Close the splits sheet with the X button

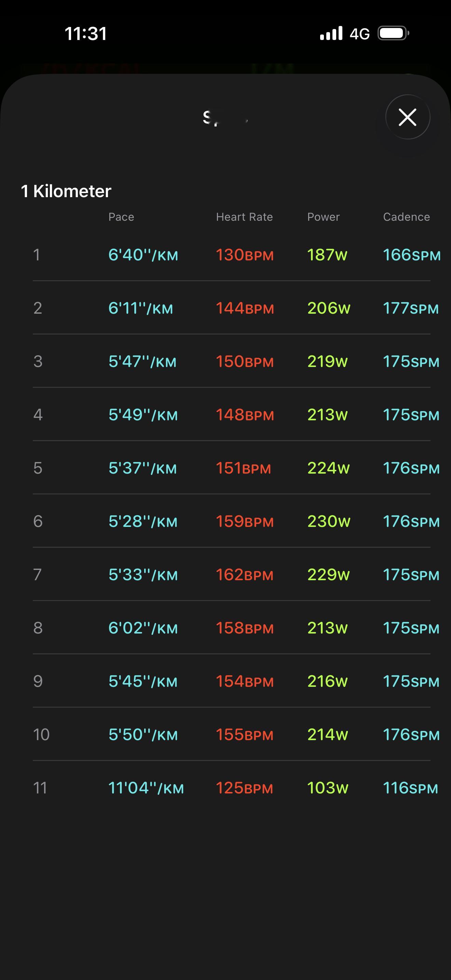coord(408,117)
